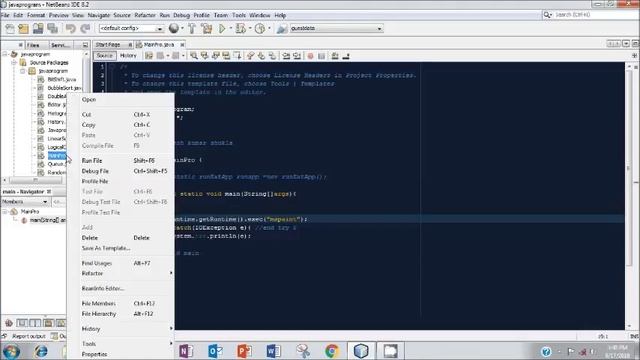This screenshot has width=640, height=360.
Task: Click the red record macro icon
Action: point(310,56)
